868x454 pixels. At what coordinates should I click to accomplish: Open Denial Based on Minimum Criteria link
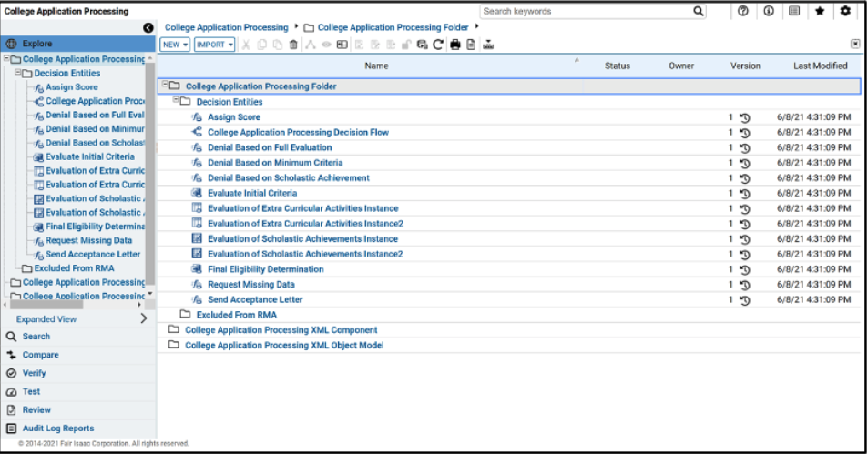[275, 163]
